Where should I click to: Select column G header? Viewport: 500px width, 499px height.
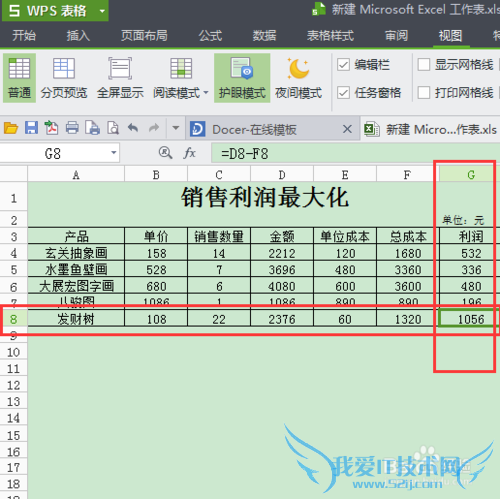click(471, 174)
